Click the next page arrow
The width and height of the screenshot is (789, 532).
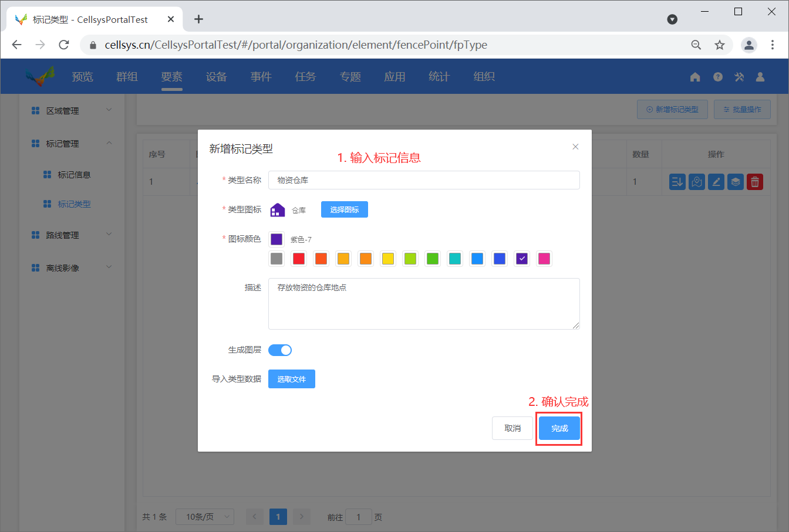[x=302, y=517]
